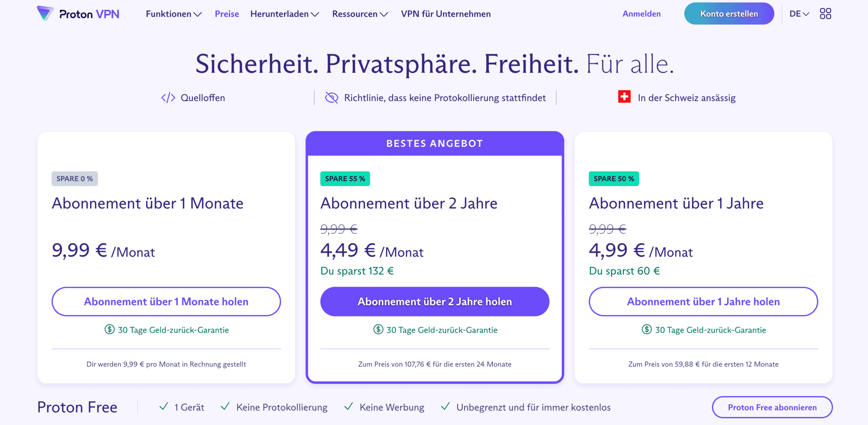Go to the Preise page

(227, 14)
